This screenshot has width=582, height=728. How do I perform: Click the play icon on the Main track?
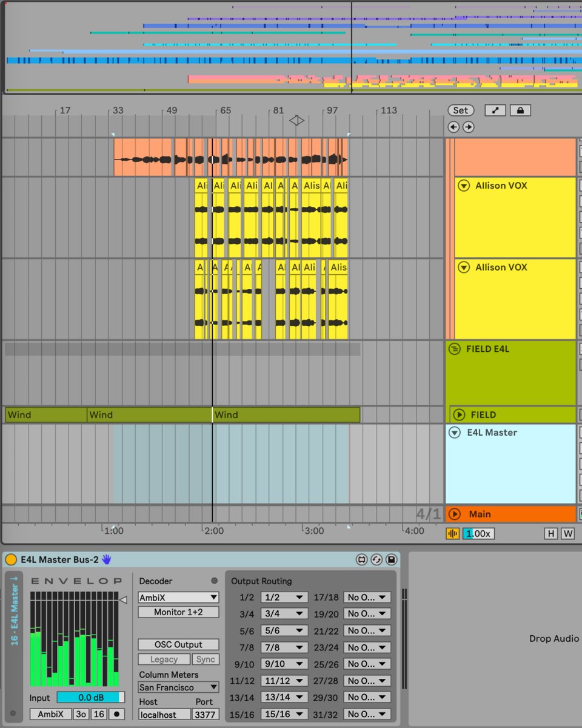(454, 514)
